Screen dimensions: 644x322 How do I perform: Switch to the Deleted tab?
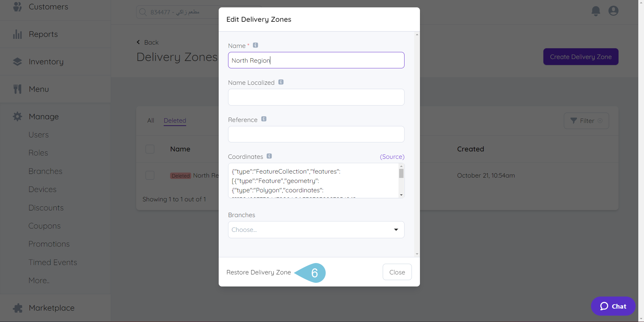[175, 121]
